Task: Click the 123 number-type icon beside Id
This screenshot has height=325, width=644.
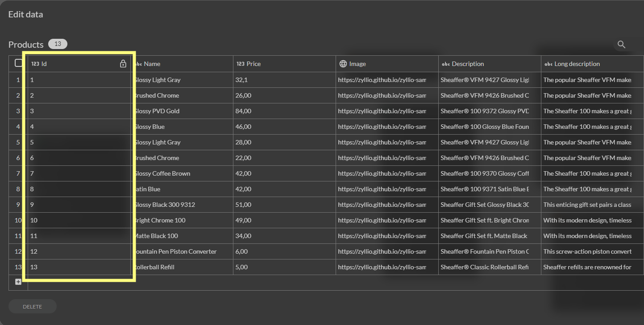Action: click(35, 64)
